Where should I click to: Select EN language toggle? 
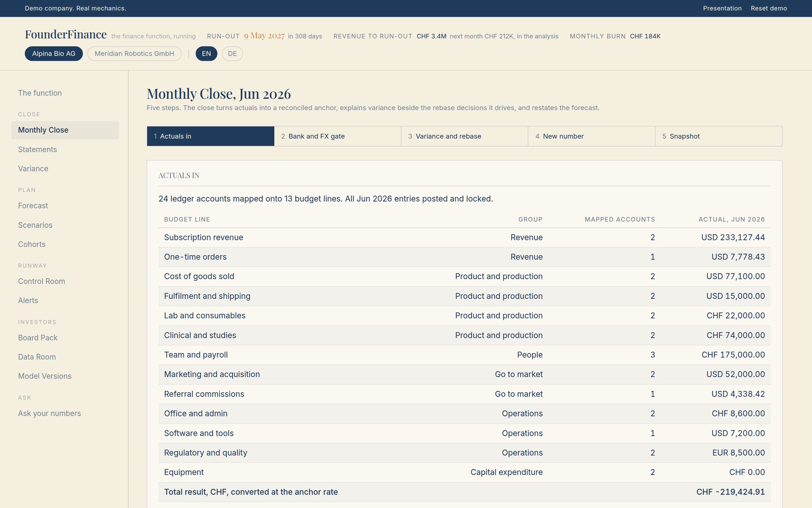point(206,54)
